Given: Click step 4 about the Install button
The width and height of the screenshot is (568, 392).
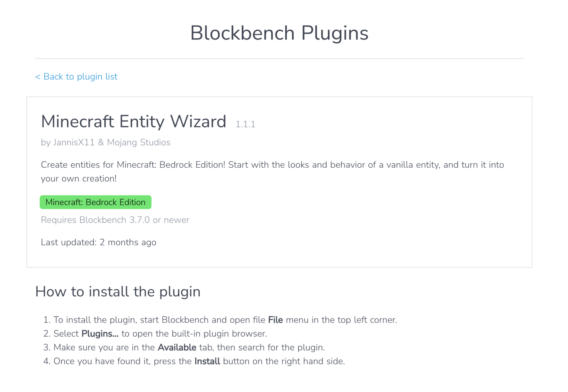Looking at the screenshot, I should (199, 361).
